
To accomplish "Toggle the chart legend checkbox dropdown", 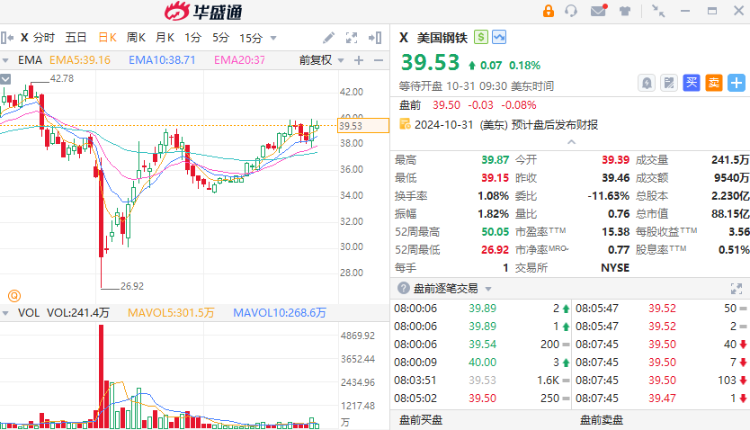I will [5, 79].
